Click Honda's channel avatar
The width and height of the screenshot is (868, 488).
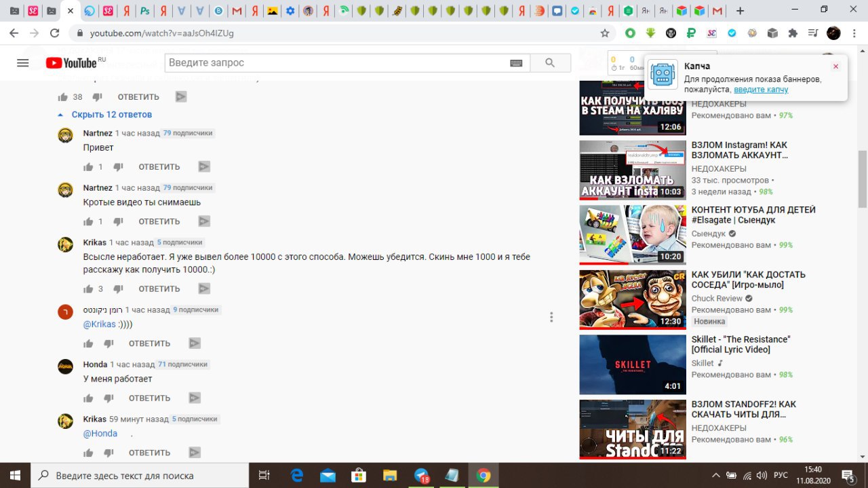65,367
